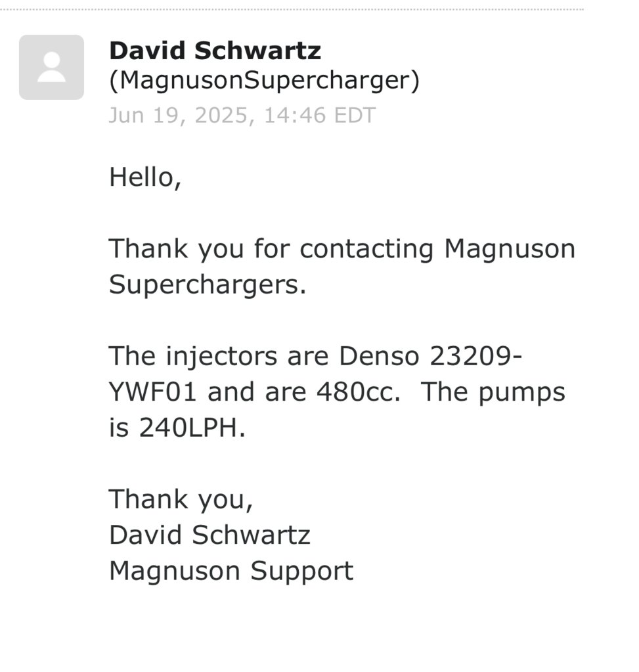Select the word injectors in the message
Image resolution: width=639 pixels, height=672 pixels.
[221, 356]
